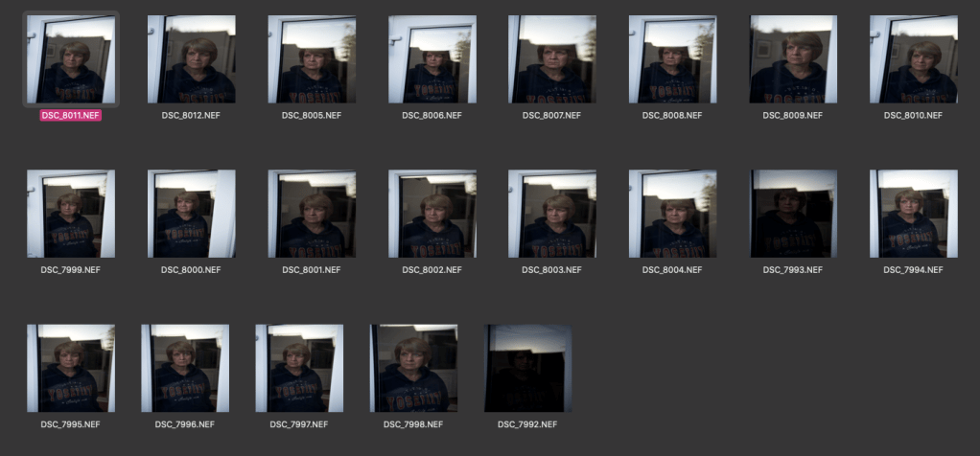Select the DSC_8011.NEF thumbnail
980x456 pixels.
tap(71, 59)
